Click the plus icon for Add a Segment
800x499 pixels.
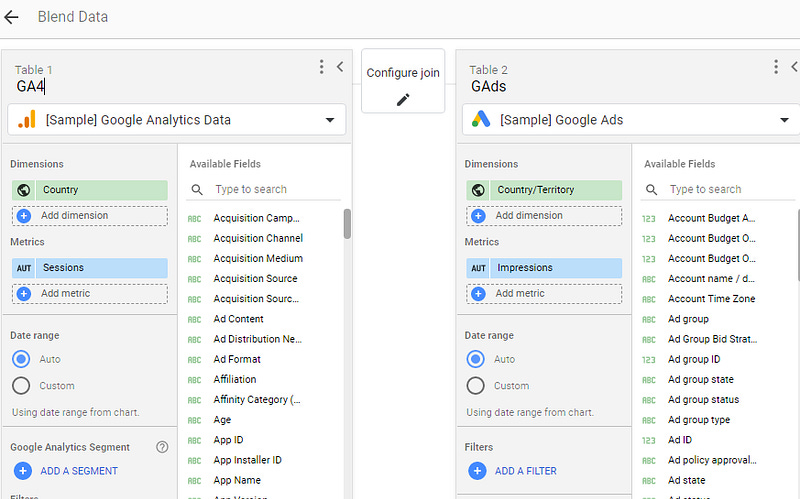23,471
